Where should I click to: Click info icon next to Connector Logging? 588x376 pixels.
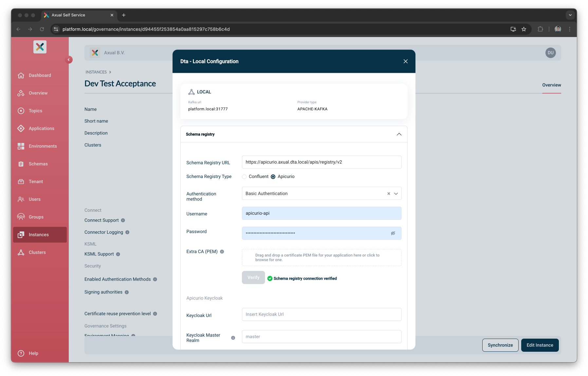[127, 232]
